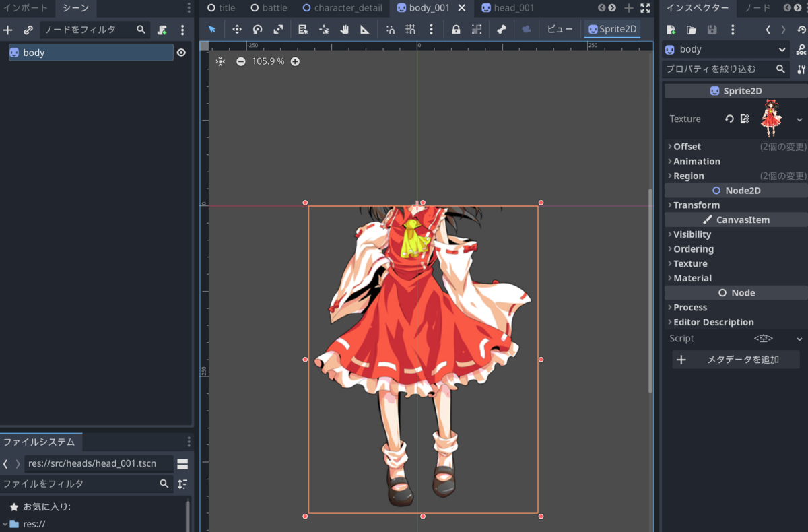
Task: Toggle smart snap magnet icon
Action: pyautogui.click(x=391, y=30)
